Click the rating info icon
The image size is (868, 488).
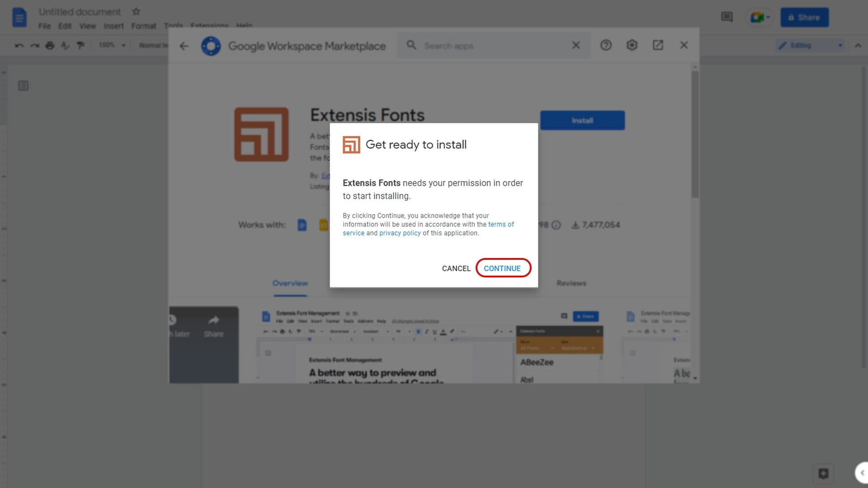556,225
